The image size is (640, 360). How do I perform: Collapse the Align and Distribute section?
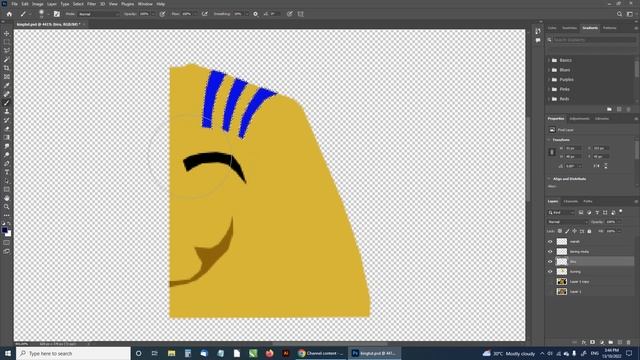[x=549, y=179]
